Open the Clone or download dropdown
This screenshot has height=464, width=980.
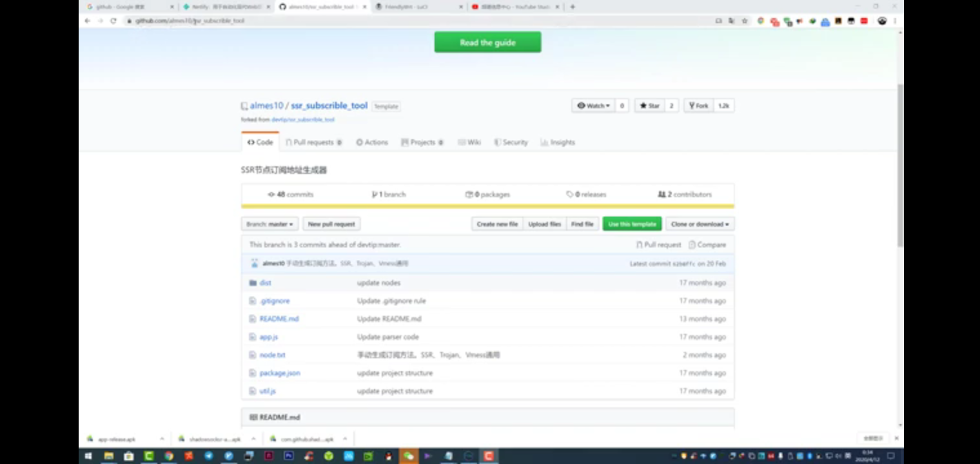click(x=700, y=224)
